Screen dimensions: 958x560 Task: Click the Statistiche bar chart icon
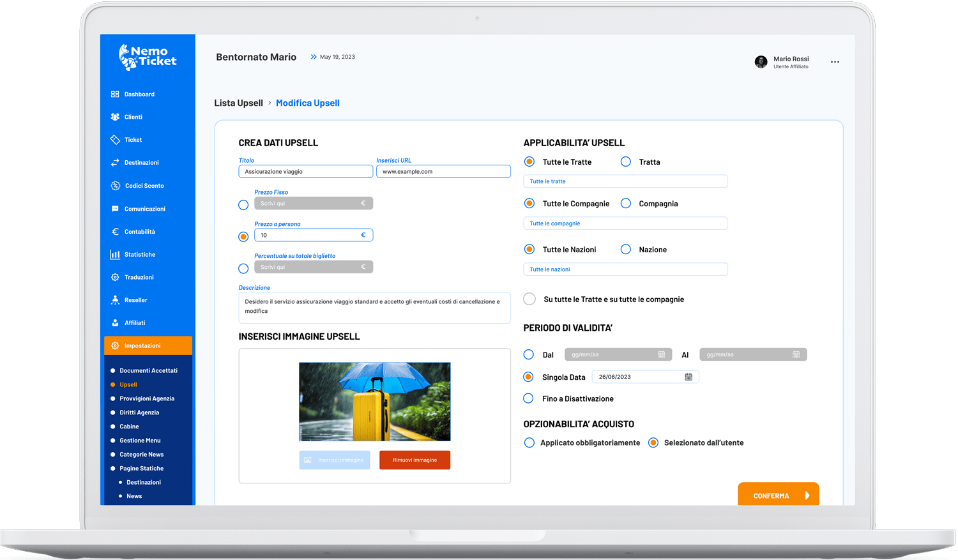point(115,255)
